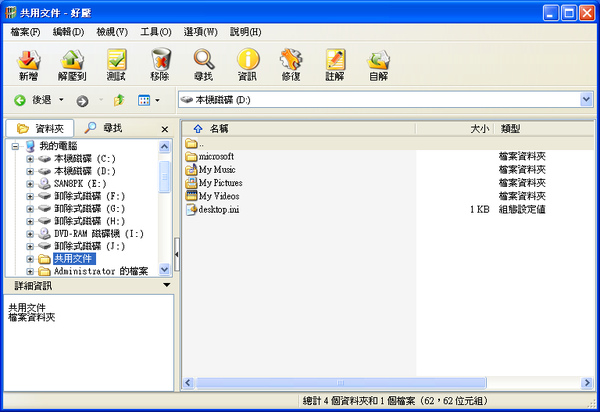Click the SAN8PK (E:) disc drive icon

tap(44, 184)
